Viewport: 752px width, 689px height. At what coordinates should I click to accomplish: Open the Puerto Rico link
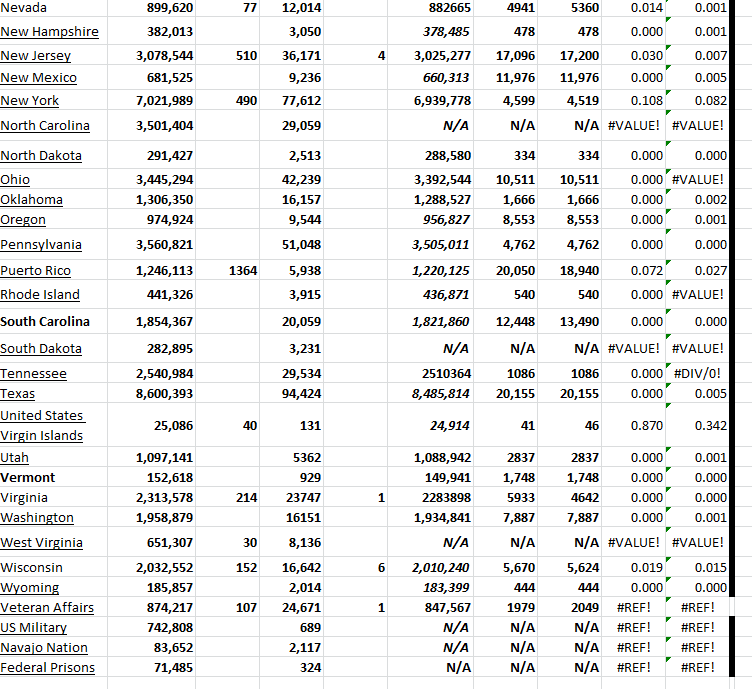(x=34, y=271)
